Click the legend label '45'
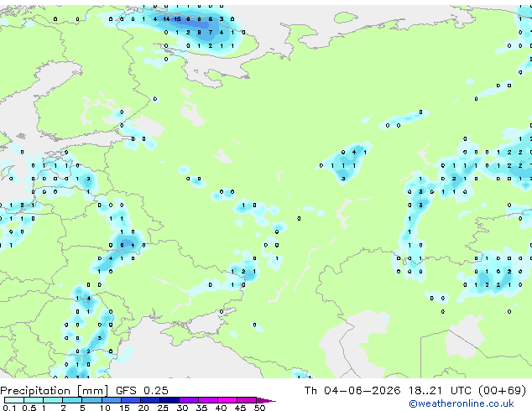This screenshot has width=532, height=411. pyautogui.click(x=240, y=408)
